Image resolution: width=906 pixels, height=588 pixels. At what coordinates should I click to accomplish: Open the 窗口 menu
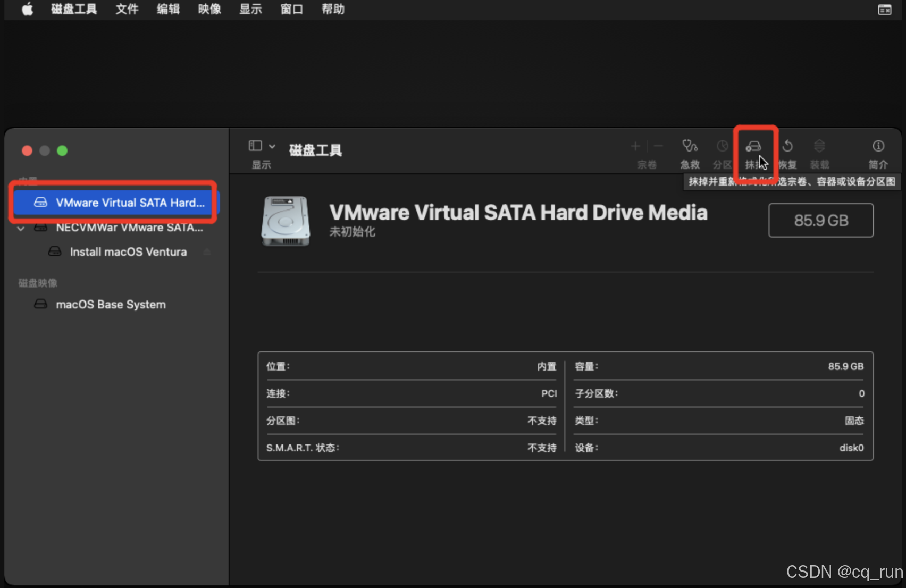(292, 9)
